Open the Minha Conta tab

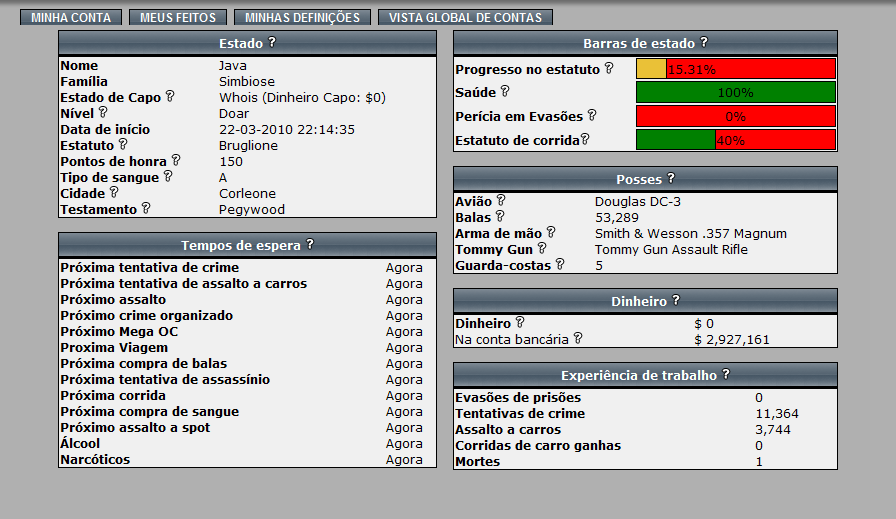pyautogui.click(x=71, y=18)
